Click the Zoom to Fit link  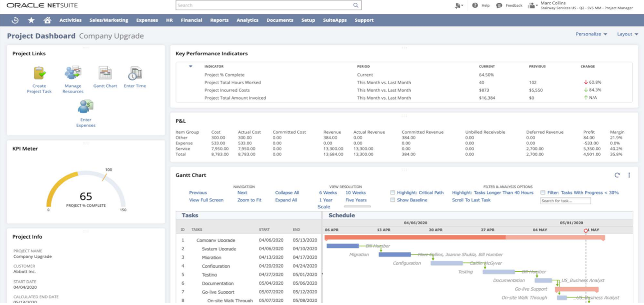click(x=249, y=200)
